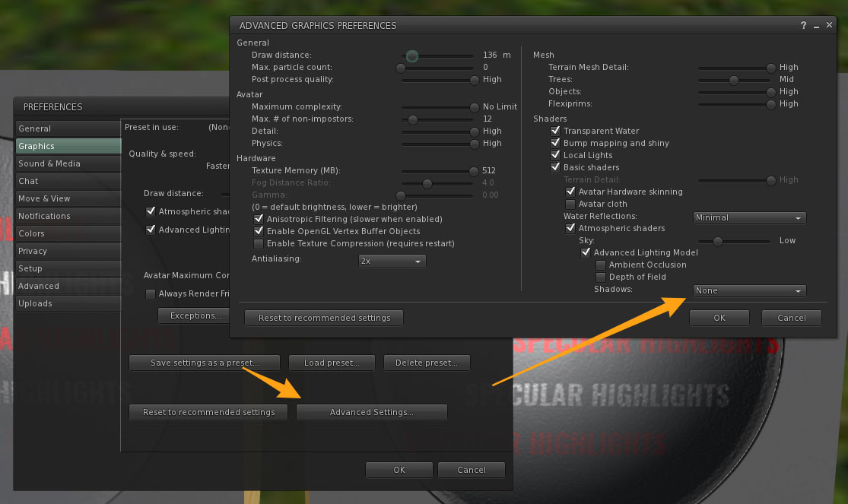Enable Texture Compression checkbox
The width and height of the screenshot is (848, 504).
[259, 243]
